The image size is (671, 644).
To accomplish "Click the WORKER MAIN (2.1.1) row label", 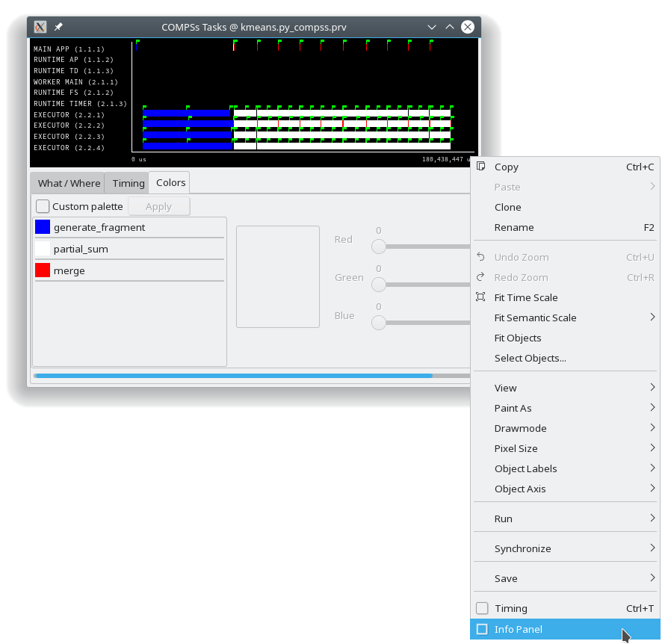I will tap(75, 81).
